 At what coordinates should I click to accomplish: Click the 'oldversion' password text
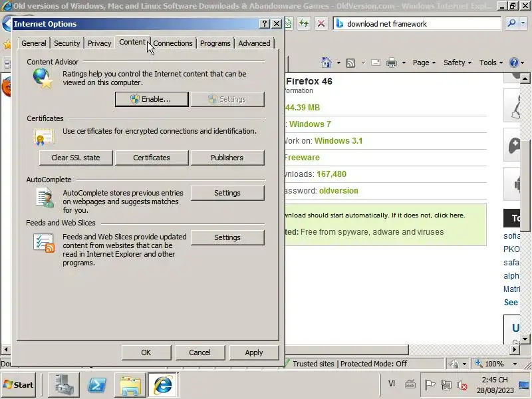[x=338, y=191]
